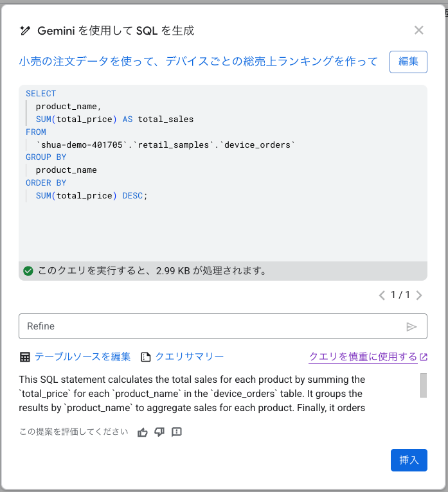Viewport: 448px width, 492px height.
Task: Go to previous suggestion with left chevron
Action: click(382, 295)
